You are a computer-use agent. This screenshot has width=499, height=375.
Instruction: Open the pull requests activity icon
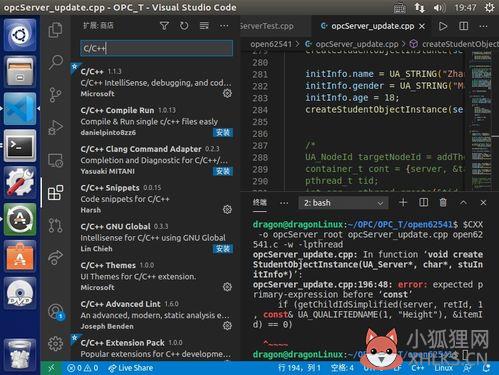[55, 225]
